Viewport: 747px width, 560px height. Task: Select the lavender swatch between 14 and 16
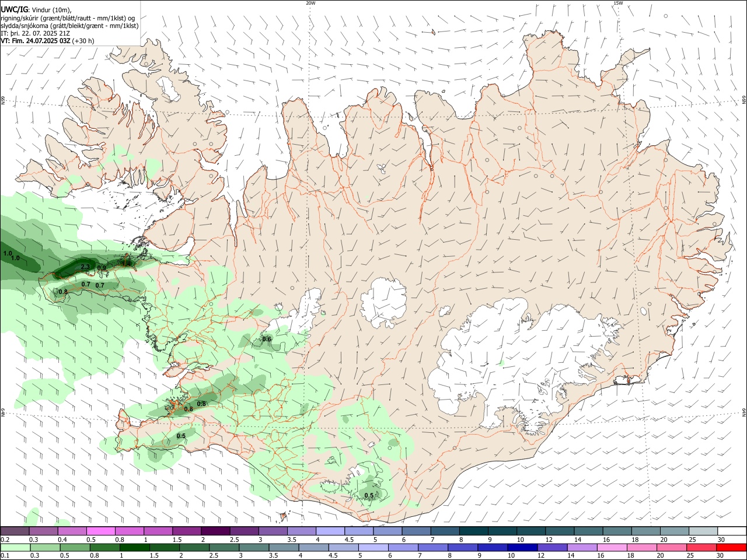tap(582, 547)
